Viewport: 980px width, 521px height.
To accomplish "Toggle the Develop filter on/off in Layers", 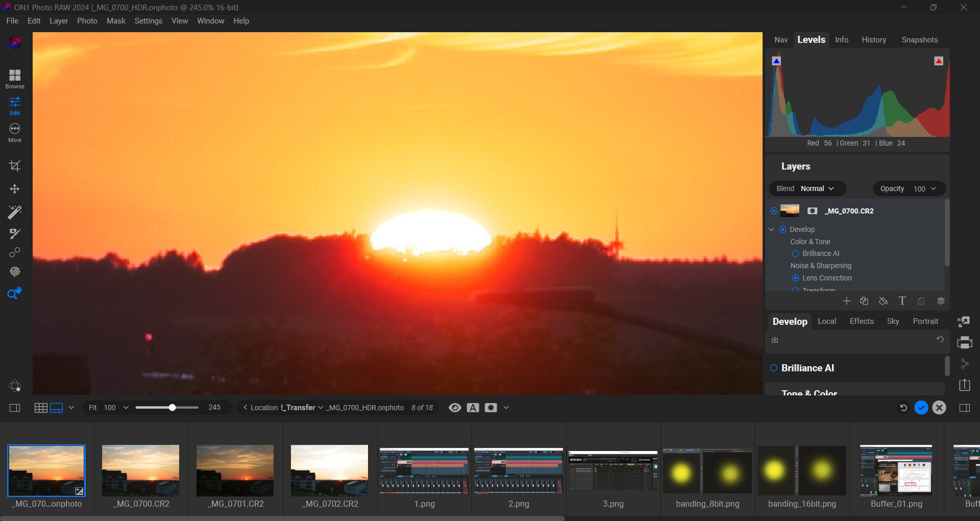I will point(783,229).
